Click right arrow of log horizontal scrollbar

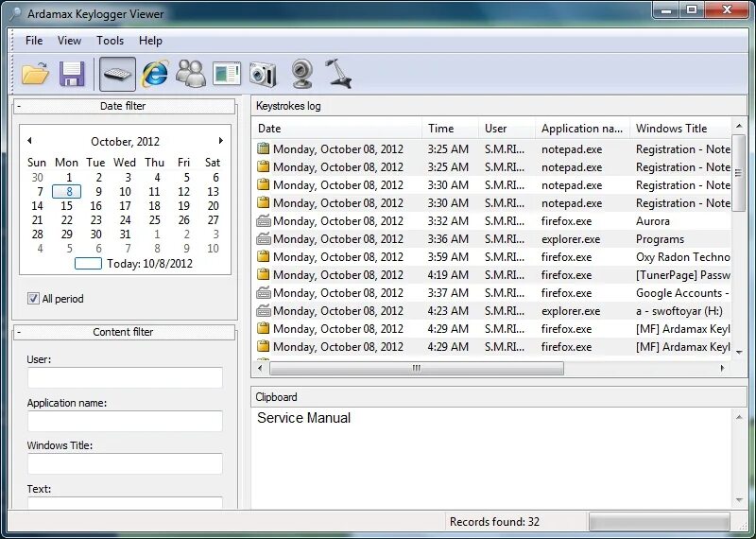722,368
